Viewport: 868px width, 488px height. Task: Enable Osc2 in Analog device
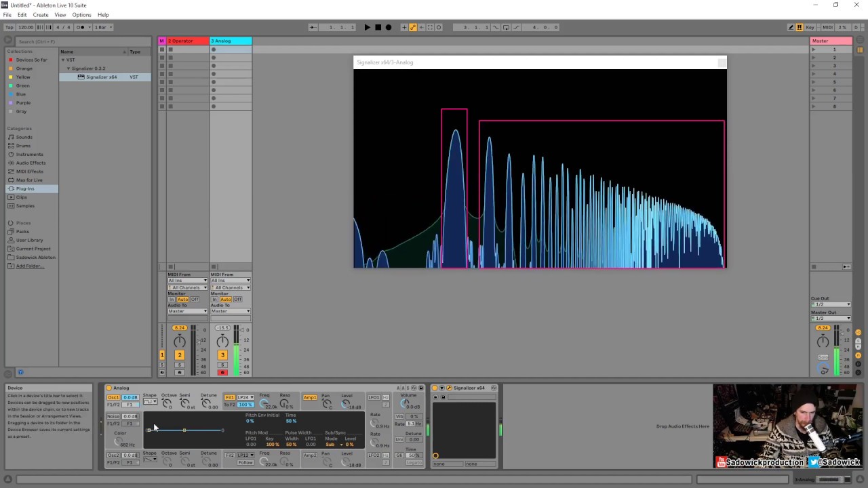tap(113, 455)
